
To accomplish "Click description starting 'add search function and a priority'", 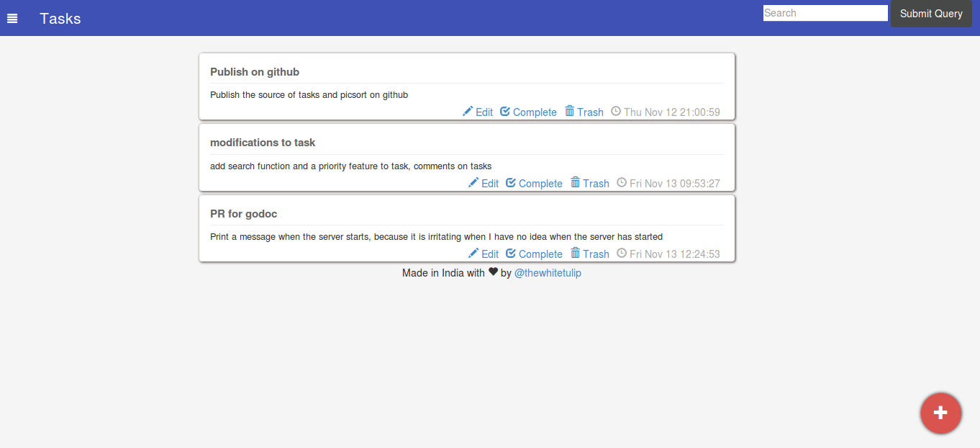I will (351, 166).
